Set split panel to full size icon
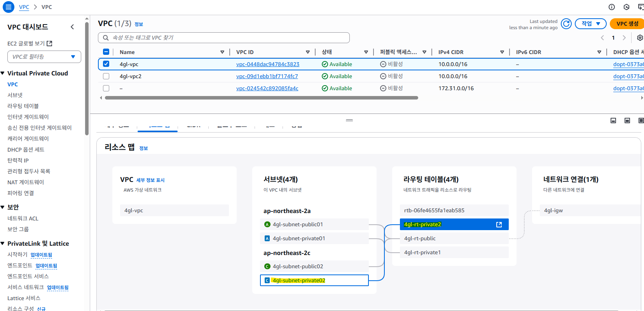This screenshot has height=311, width=644. point(641,121)
